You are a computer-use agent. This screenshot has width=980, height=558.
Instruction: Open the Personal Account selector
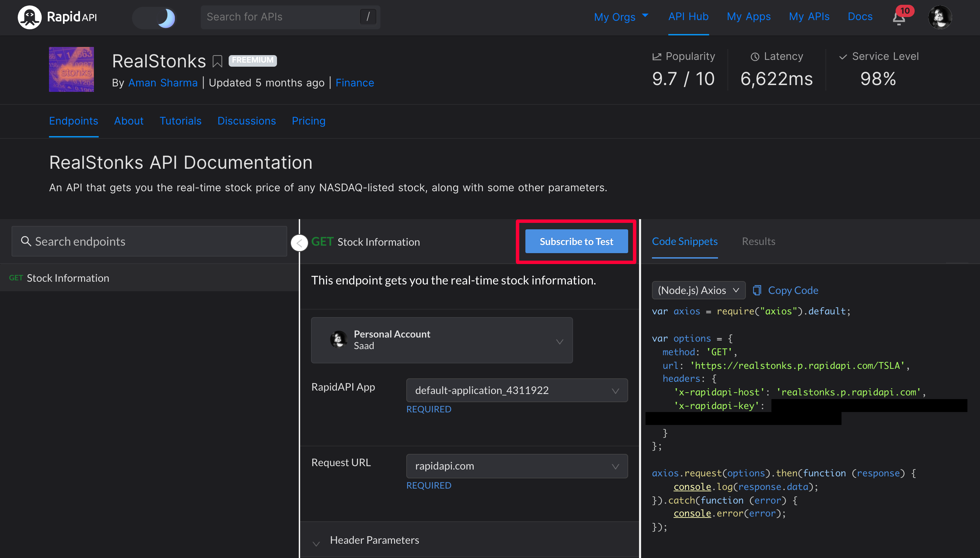click(x=442, y=340)
